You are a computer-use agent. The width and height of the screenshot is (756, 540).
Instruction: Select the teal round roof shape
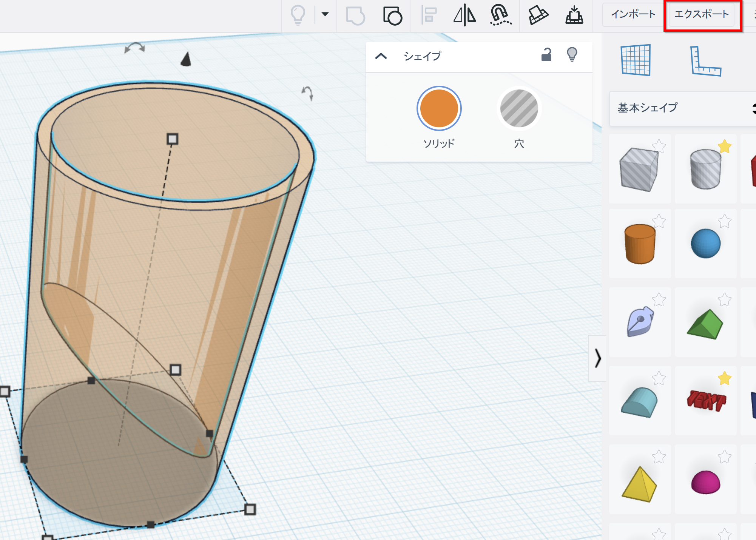(x=639, y=402)
